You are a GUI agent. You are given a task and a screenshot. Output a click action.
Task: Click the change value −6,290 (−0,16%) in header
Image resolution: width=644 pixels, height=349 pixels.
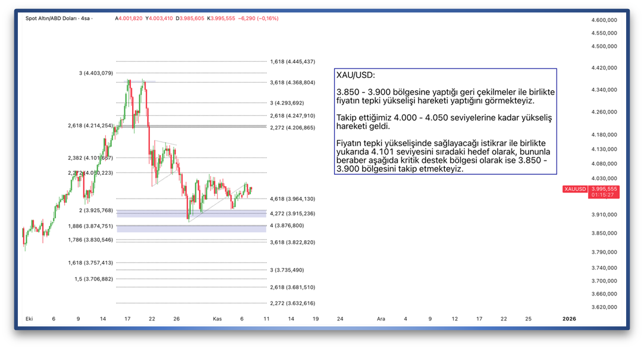click(x=258, y=18)
